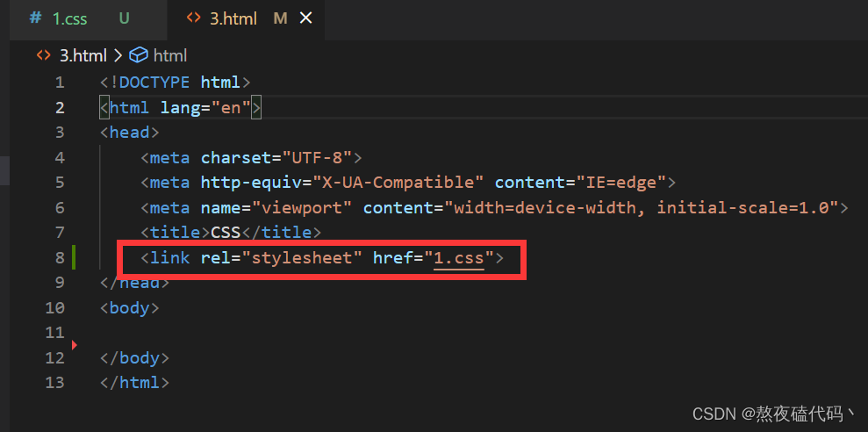The width and height of the screenshot is (868, 432).
Task: Click red deleted-lines arrow near line 12
Action: coord(75,346)
